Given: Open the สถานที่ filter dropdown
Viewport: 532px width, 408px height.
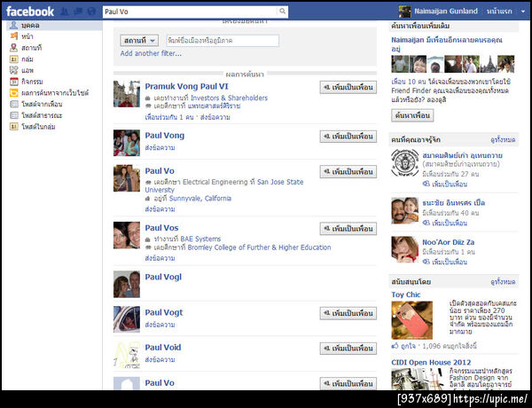Looking at the screenshot, I should 139,41.
